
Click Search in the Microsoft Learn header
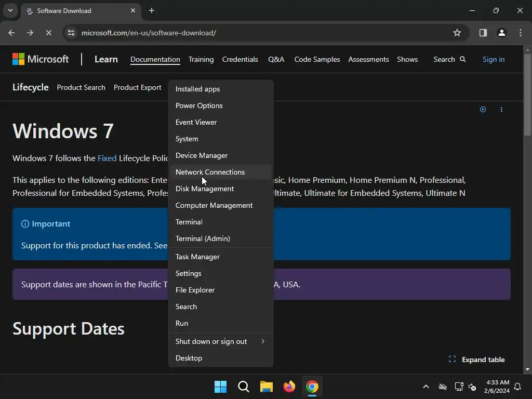(449, 59)
